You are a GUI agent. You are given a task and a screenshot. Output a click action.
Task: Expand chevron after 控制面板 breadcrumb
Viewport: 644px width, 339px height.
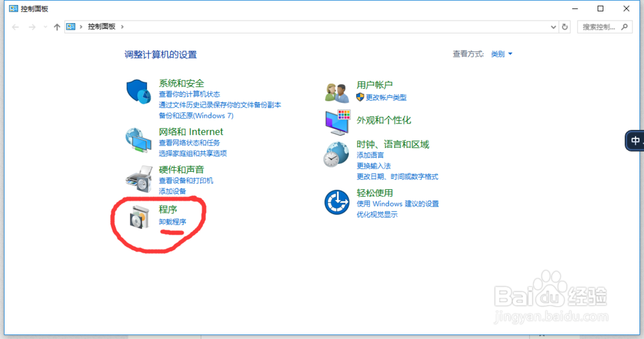(x=122, y=26)
